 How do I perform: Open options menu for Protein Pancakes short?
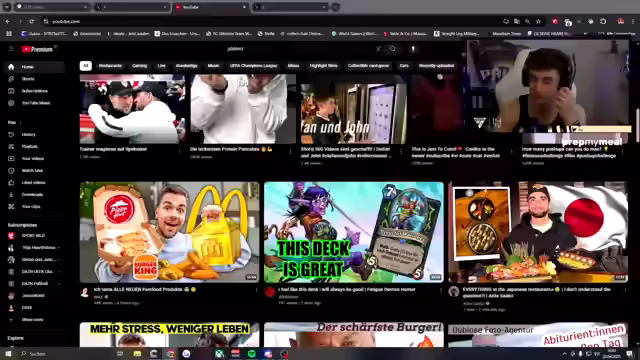point(290,151)
